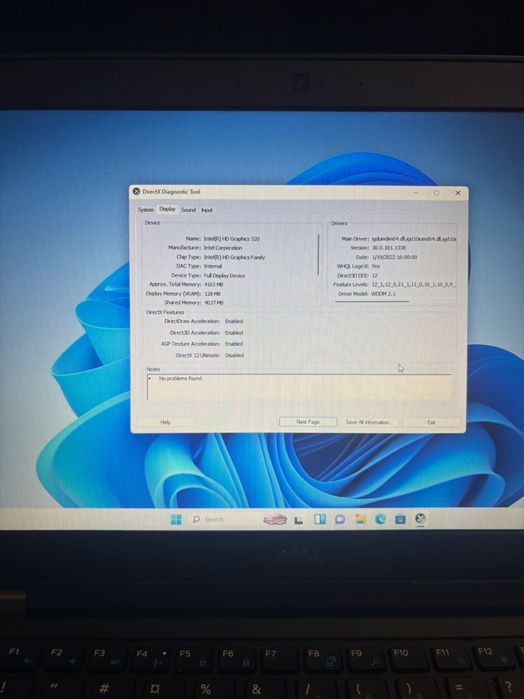The width and height of the screenshot is (524, 699).
Task: Open the Chat taskbar icon
Action: pos(340,519)
